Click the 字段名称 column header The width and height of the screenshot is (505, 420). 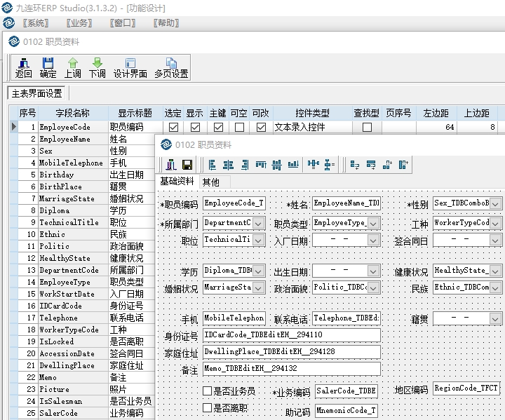73,113
